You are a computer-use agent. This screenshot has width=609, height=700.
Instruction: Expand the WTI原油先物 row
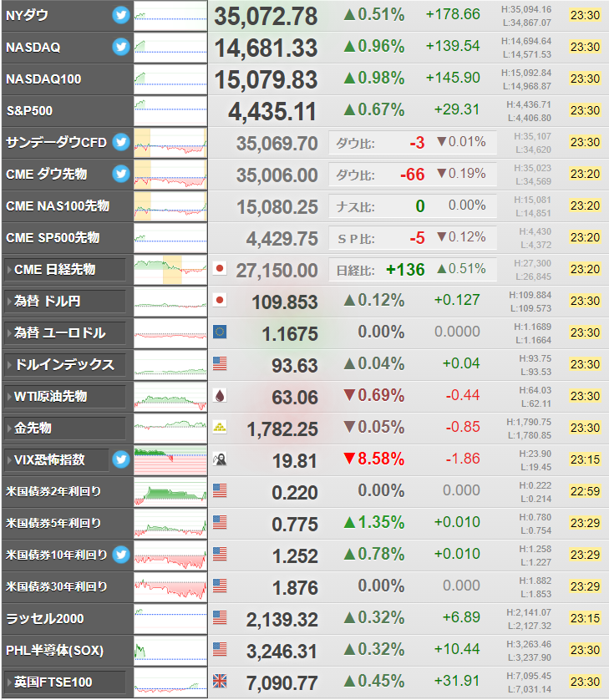[65, 397]
